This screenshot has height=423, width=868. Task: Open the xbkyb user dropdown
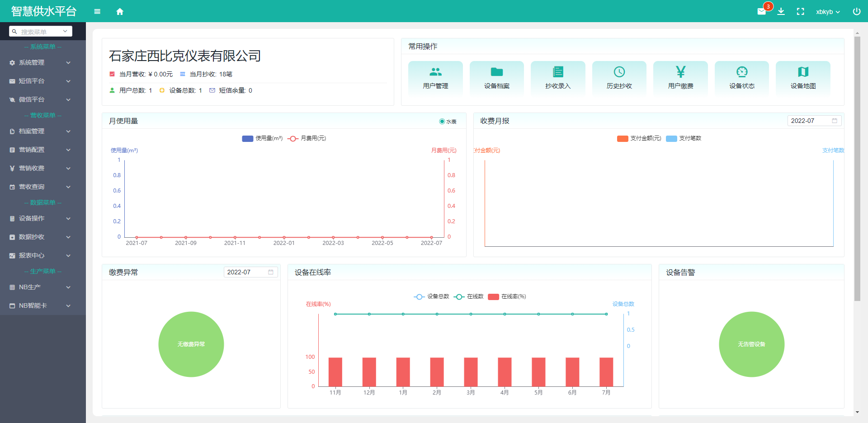[827, 12]
